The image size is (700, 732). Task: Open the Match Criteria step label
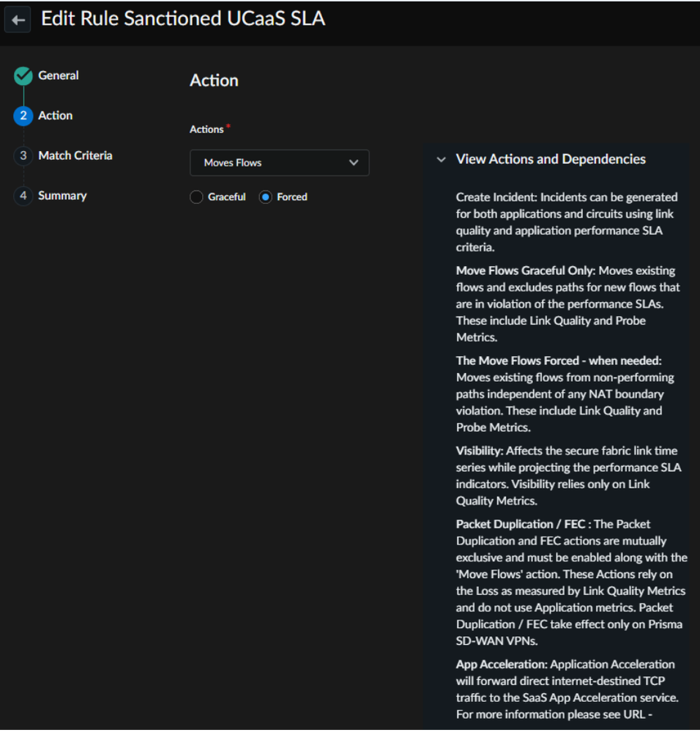tap(75, 155)
